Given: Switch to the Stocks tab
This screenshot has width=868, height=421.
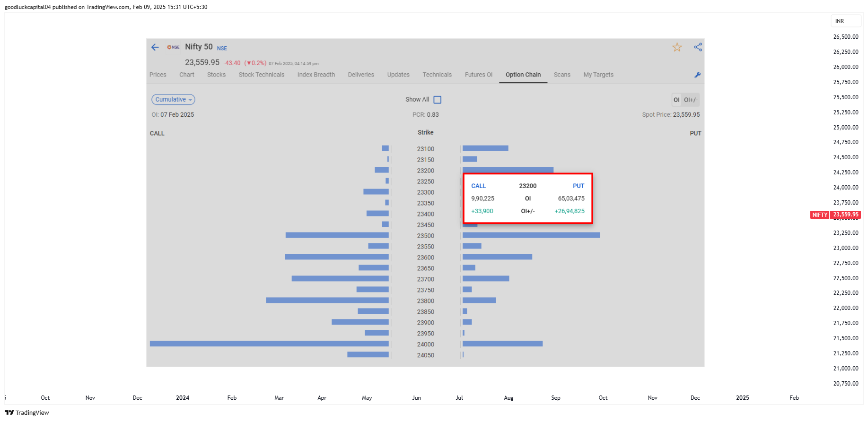Looking at the screenshot, I should pyautogui.click(x=216, y=75).
